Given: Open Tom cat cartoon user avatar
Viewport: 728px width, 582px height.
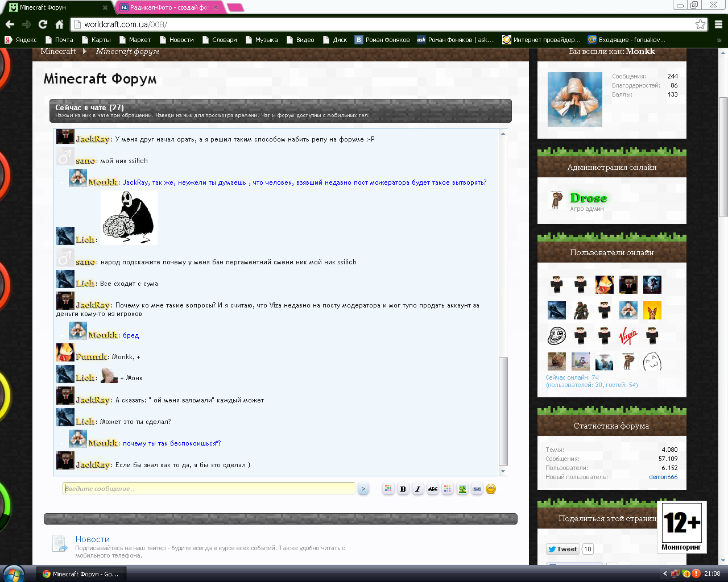Looking at the screenshot, I should tap(581, 361).
